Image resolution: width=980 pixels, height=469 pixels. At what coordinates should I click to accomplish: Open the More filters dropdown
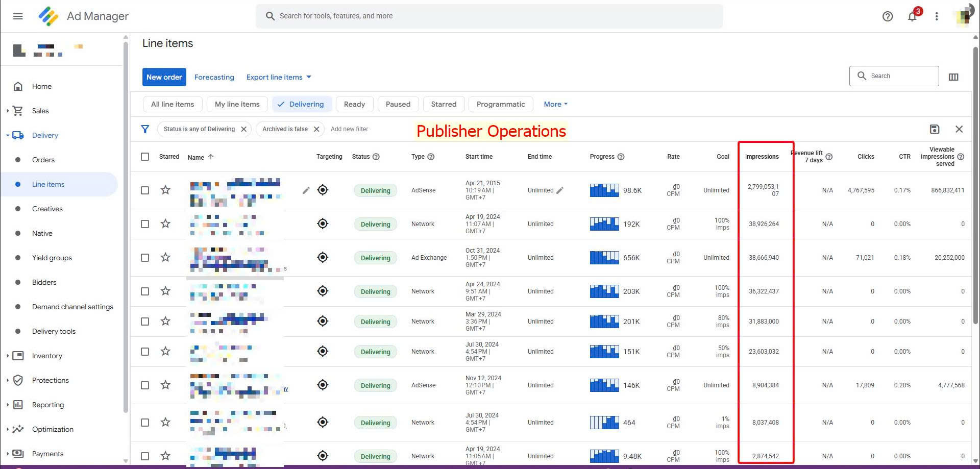(x=555, y=104)
